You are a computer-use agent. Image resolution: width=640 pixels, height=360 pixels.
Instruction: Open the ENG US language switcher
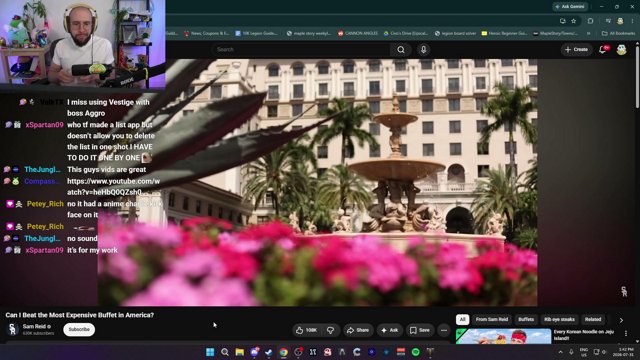tap(584, 352)
